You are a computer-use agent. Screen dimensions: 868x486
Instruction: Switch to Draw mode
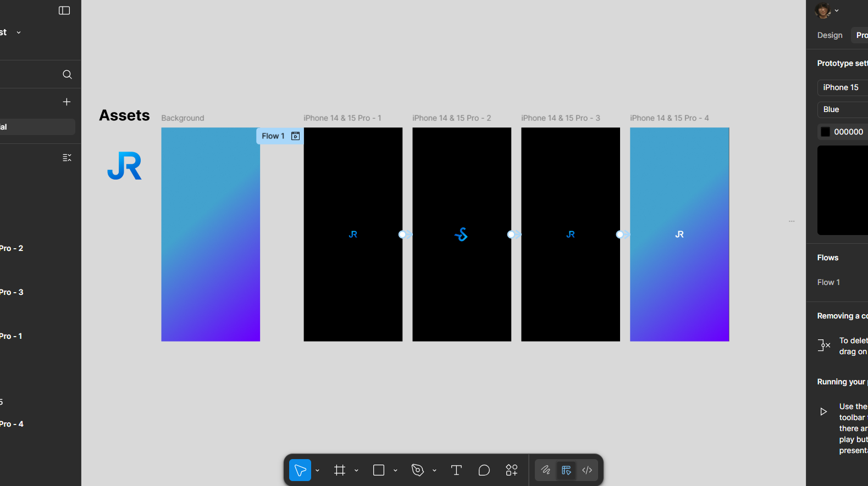pyautogui.click(x=545, y=470)
